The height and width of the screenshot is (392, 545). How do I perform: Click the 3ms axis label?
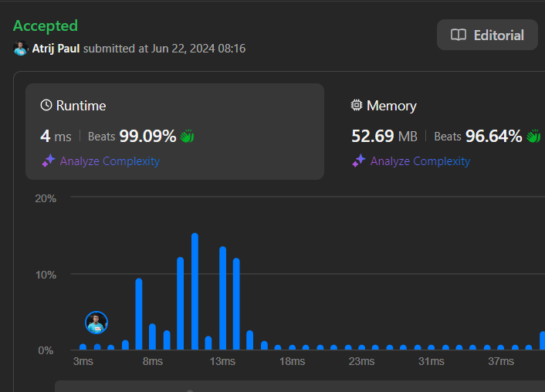(x=83, y=361)
